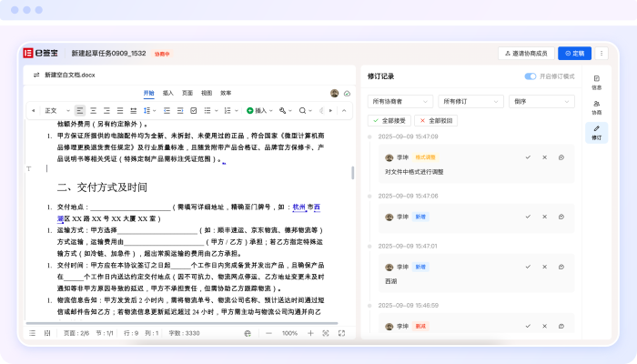Reject the 15:47:09 format revision with X
This screenshot has width=637, height=364.
544,157
